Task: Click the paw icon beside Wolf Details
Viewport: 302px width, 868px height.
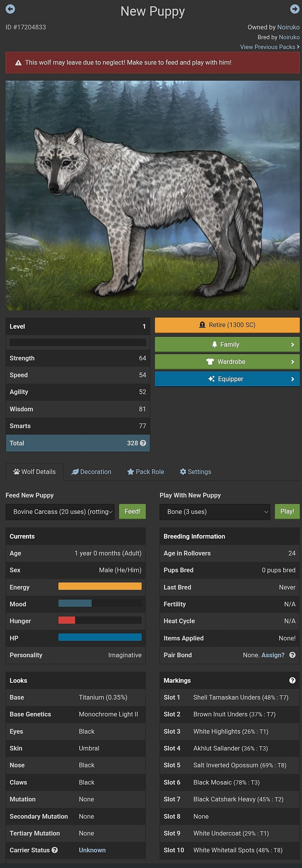Action: pyautogui.click(x=16, y=472)
